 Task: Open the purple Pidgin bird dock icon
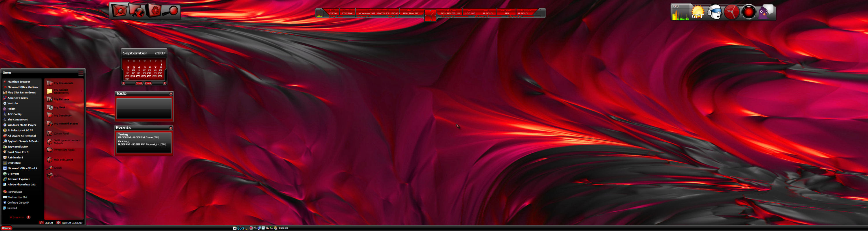pyautogui.click(x=766, y=12)
